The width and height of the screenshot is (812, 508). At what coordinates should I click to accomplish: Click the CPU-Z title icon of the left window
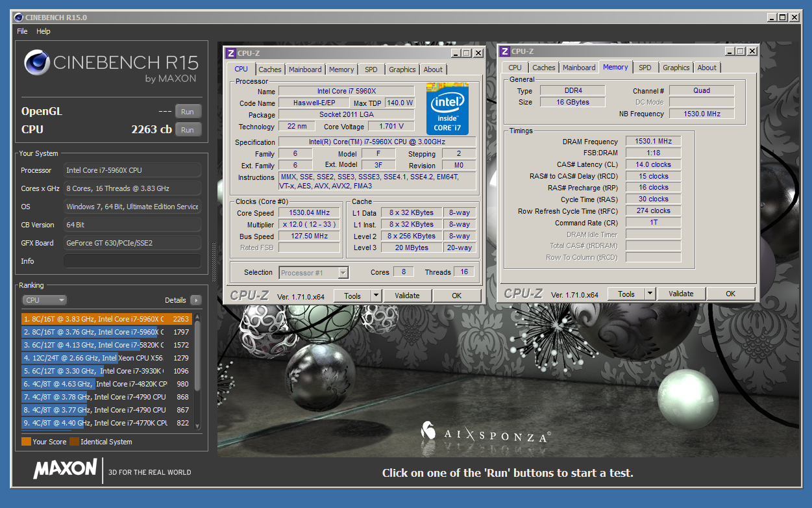coord(230,53)
